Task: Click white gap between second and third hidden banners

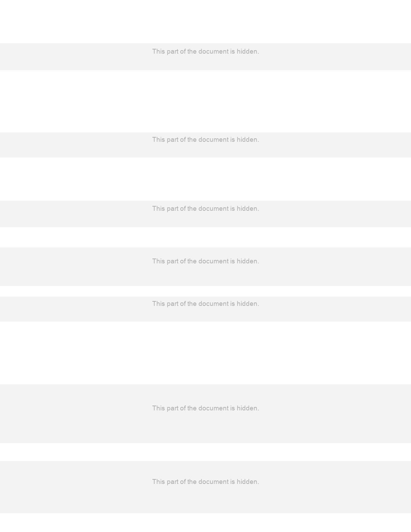Action: point(205,179)
